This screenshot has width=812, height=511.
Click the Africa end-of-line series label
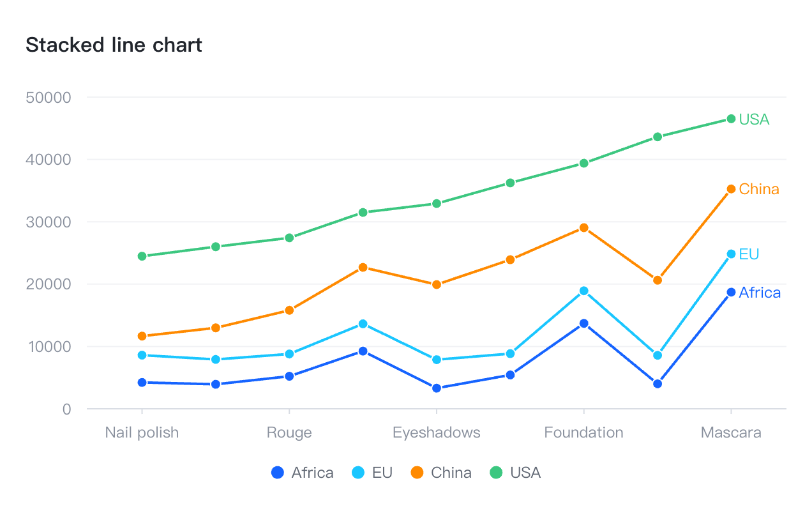click(x=760, y=293)
